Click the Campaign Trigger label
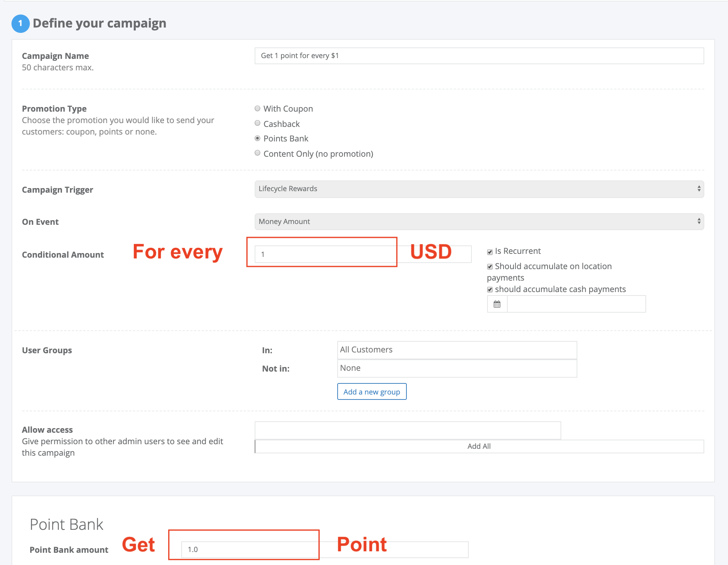The height and width of the screenshot is (565, 728). pyautogui.click(x=57, y=190)
